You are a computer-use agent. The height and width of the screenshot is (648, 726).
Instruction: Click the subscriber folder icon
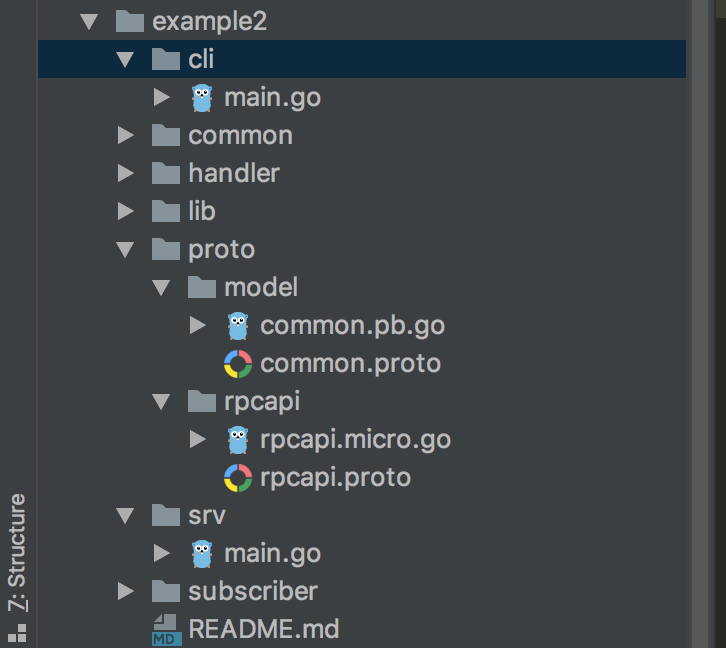click(165, 591)
